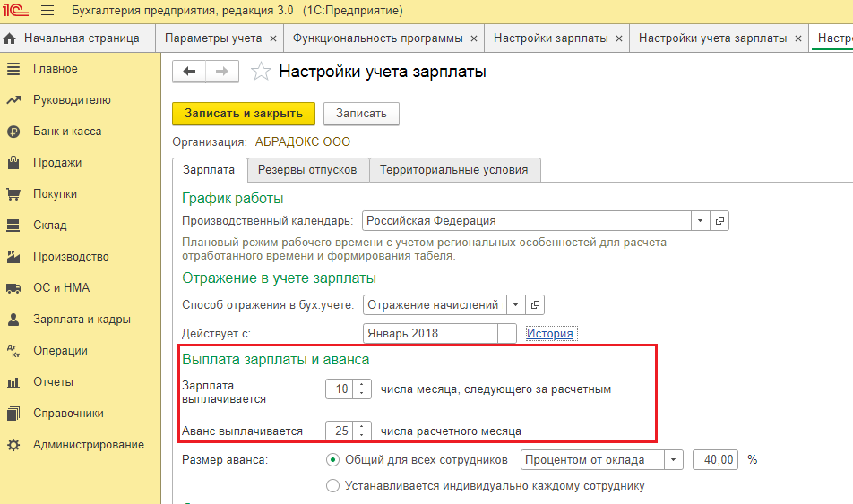Open the Покупки cart icon
Viewport: 853px width, 504px height.
click(x=13, y=194)
